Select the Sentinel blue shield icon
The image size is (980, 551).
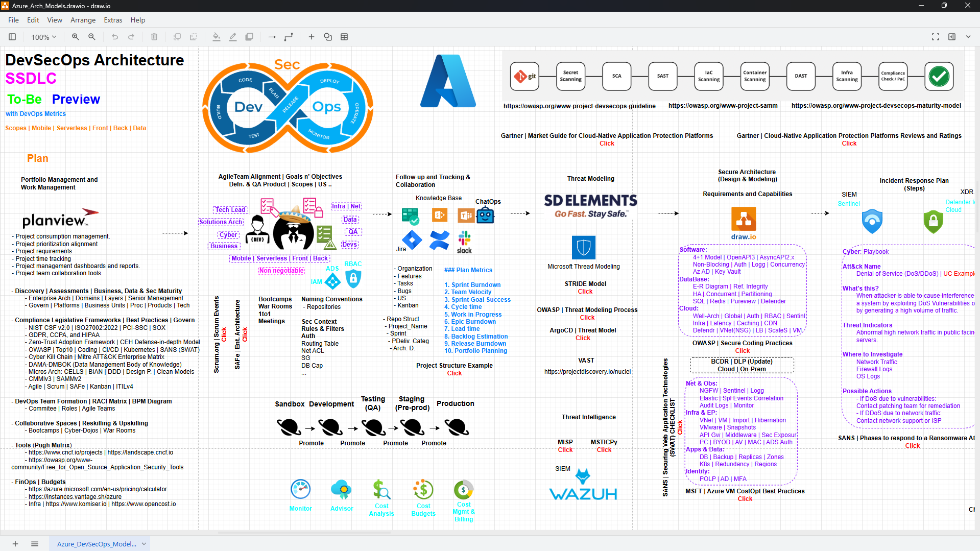point(872,221)
